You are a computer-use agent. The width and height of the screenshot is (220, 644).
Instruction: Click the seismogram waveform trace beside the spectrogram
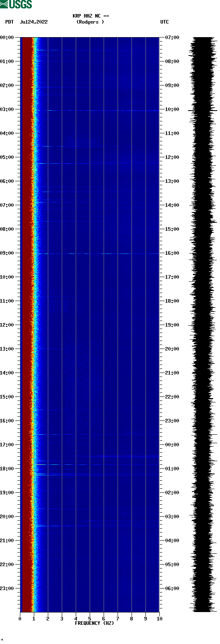204,325
